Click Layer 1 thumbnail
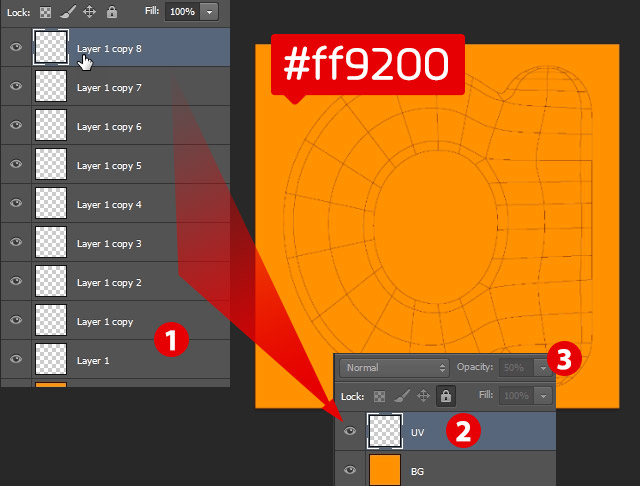Screen dimensions: 640x486 click(x=51, y=359)
